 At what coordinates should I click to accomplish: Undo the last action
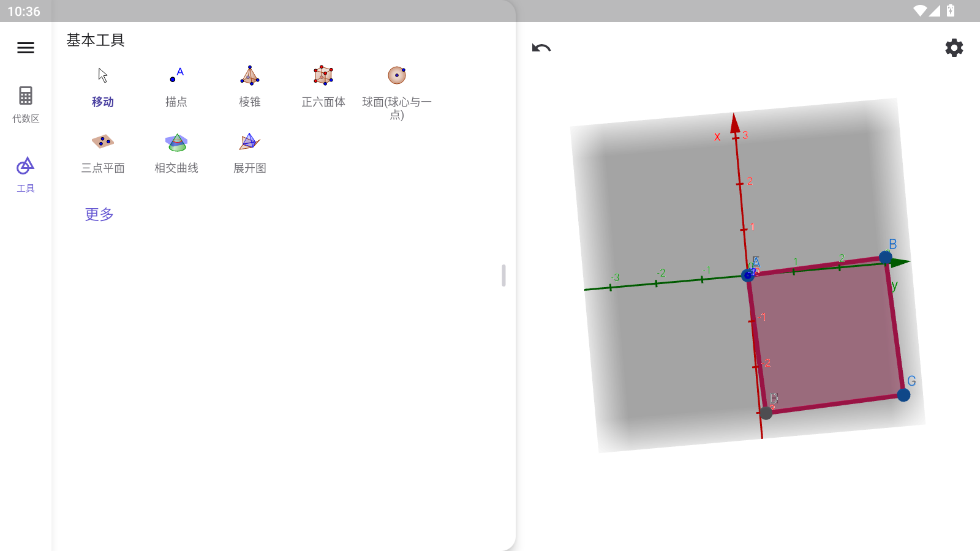[541, 48]
